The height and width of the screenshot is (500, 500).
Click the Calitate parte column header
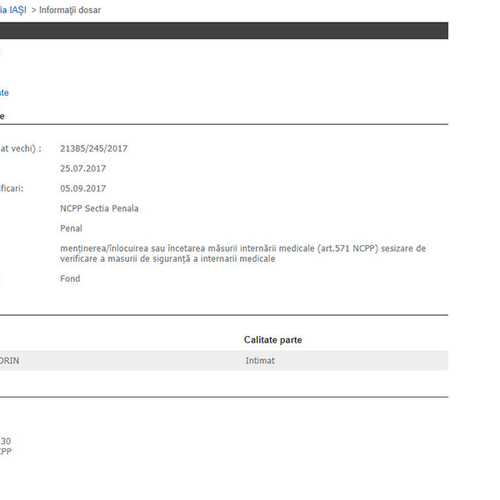click(273, 340)
